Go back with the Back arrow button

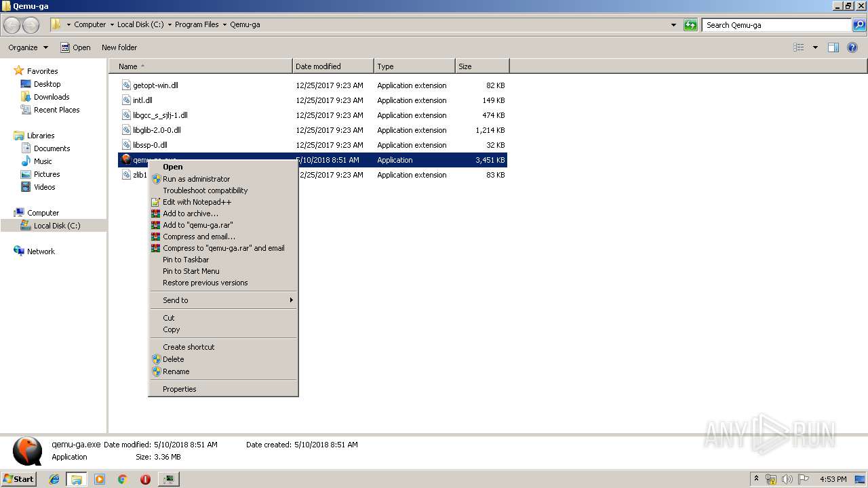pos(12,25)
